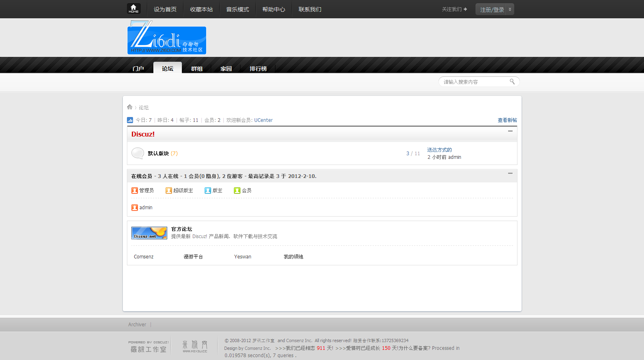The image size is (644, 360).
Task: Click the 米修网 footer logo
Action: (195, 346)
